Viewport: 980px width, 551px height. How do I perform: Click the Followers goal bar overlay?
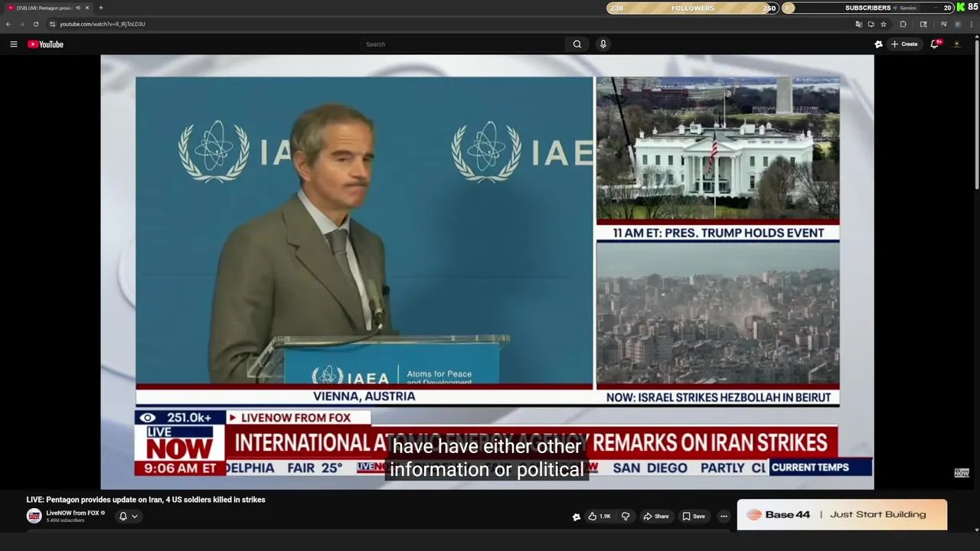(x=692, y=8)
